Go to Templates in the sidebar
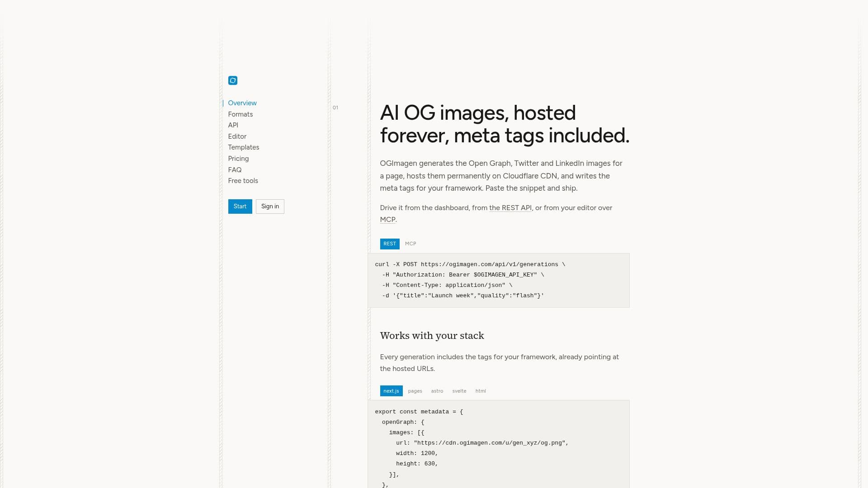This screenshot has width=868, height=488. tap(244, 147)
